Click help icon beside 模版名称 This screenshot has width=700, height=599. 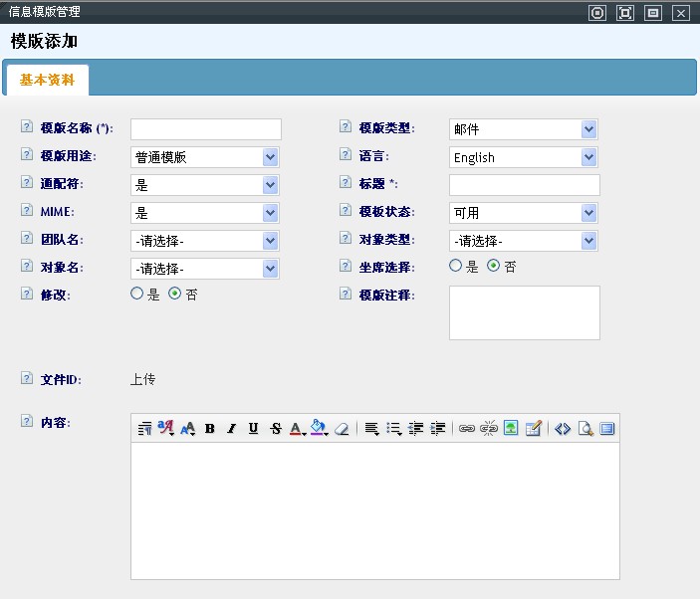click(27, 127)
